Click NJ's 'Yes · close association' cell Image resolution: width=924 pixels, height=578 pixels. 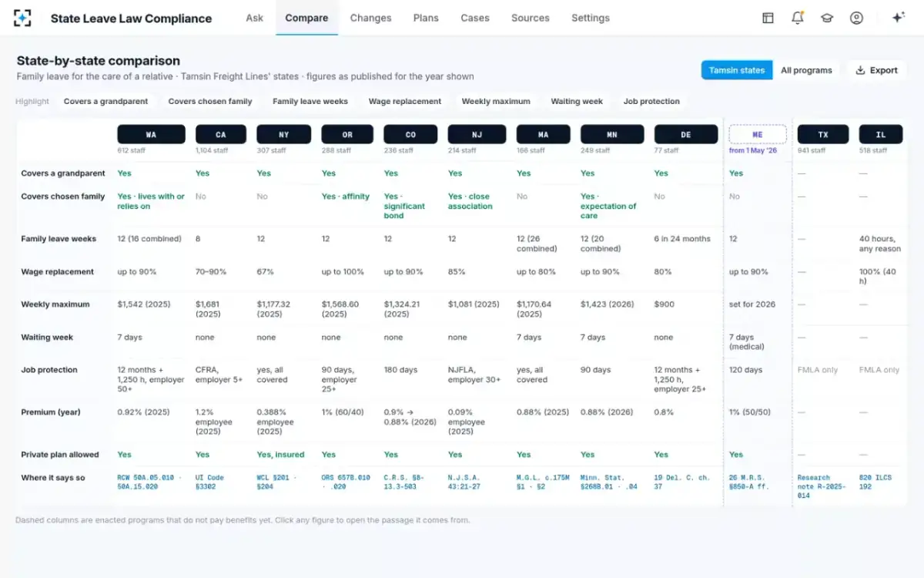point(470,201)
